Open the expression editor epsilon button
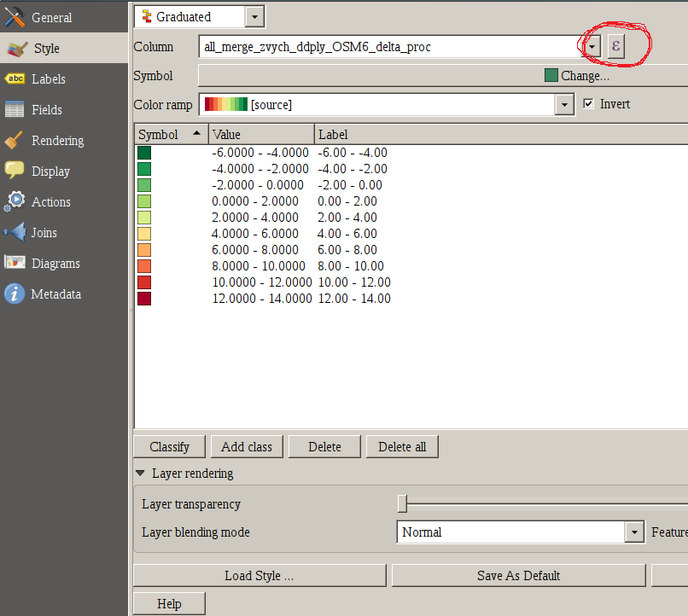Viewport: 688px width, 616px height. click(615, 46)
